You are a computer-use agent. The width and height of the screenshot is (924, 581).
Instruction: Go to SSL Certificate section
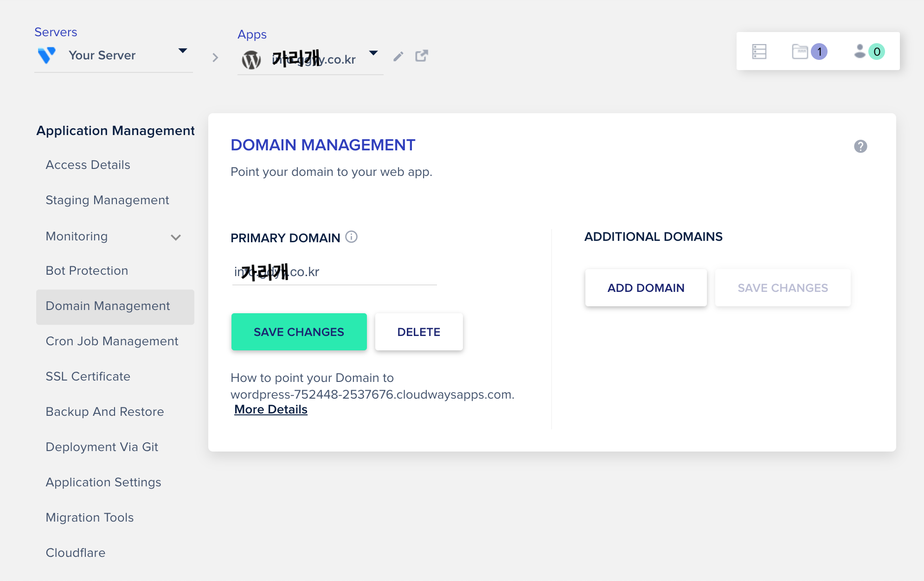(x=88, y=376)
